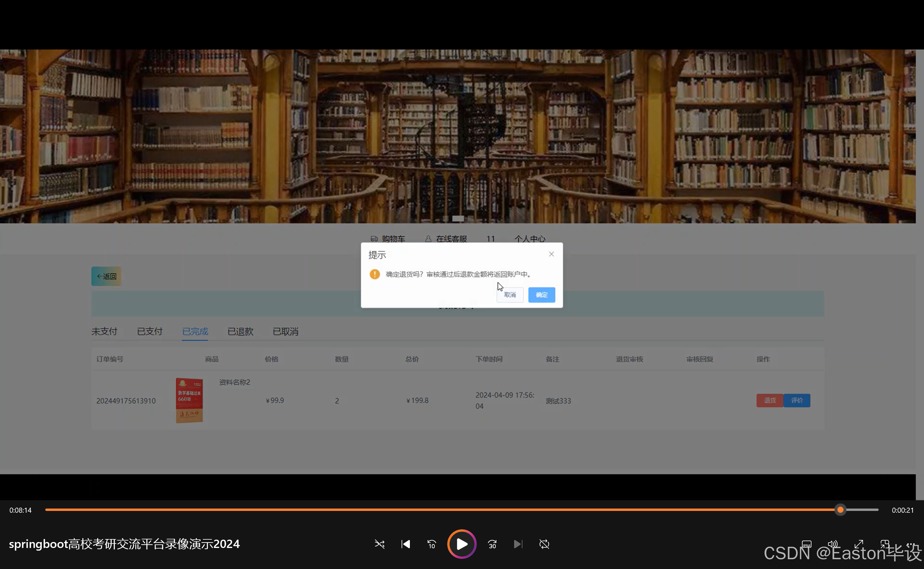Open the 未支付 orders tab
Viewport: 924px width, 569px height.
click(104, 332)
